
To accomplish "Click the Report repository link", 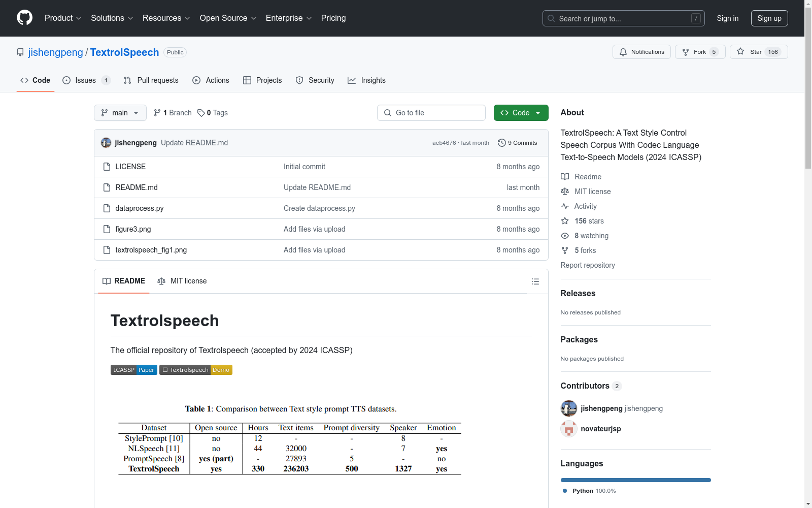I will [x=588, y=265].
